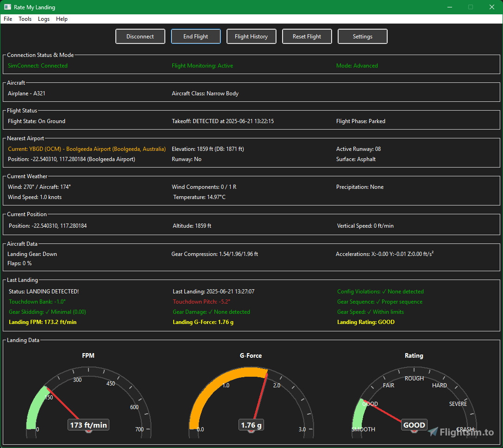
Task: Click the FPM gauge value readout
Action: [88, 424]
